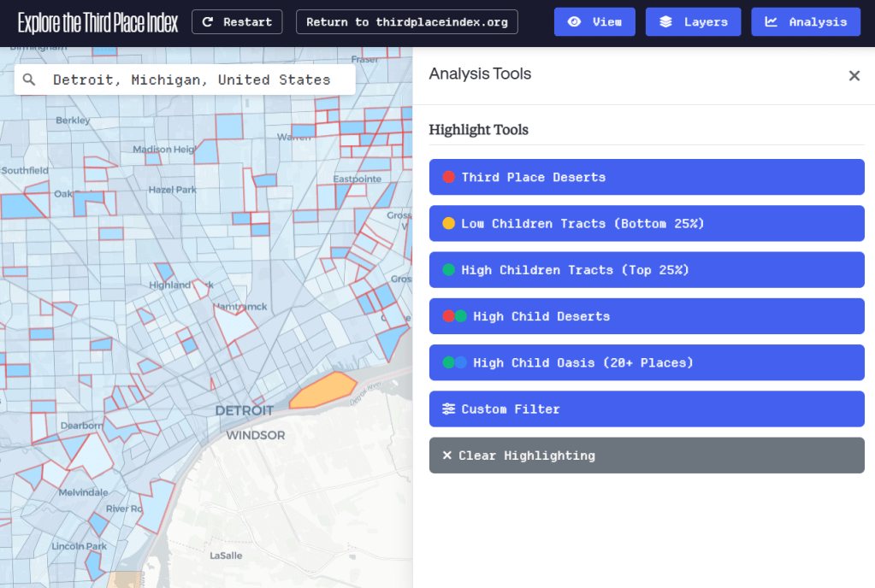Select the orange highlighted tract on map
This screenshot has height=588, width=875.
tap(322, 391)
